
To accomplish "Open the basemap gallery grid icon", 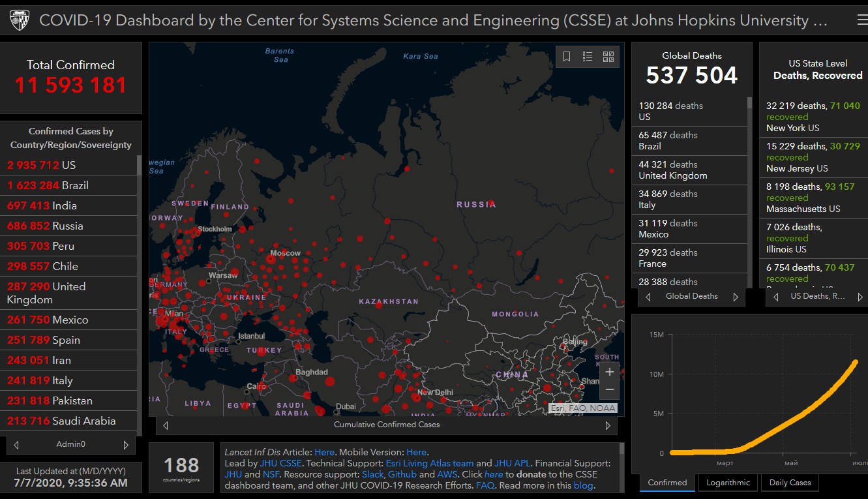I will (x=608, y=57).
